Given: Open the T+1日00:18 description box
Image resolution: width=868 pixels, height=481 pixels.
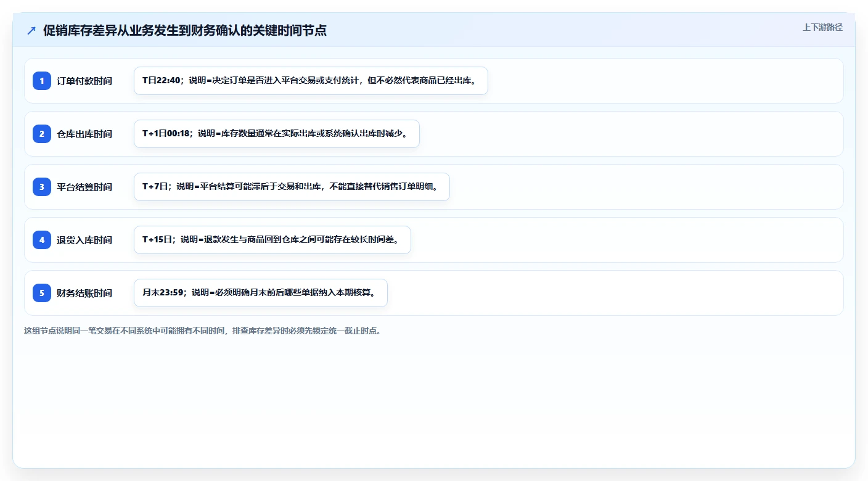Looking at the screenshot, I should click(x=277, y=134).
